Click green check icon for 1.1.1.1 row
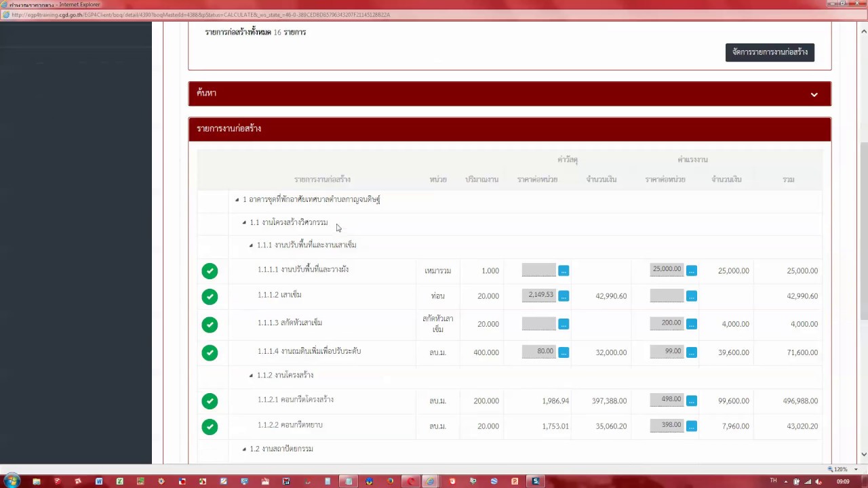 [210, 271]
